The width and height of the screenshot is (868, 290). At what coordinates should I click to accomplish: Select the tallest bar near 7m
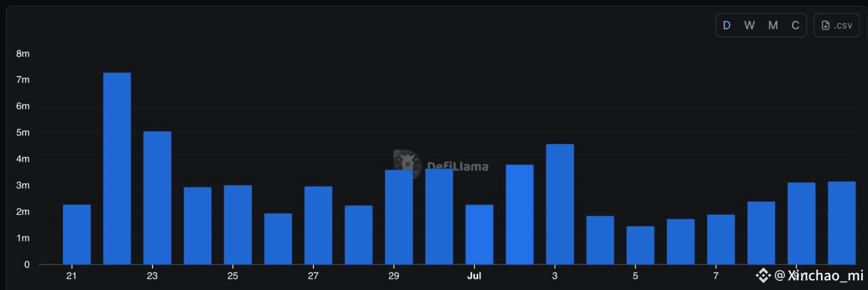tap(117, 168)
